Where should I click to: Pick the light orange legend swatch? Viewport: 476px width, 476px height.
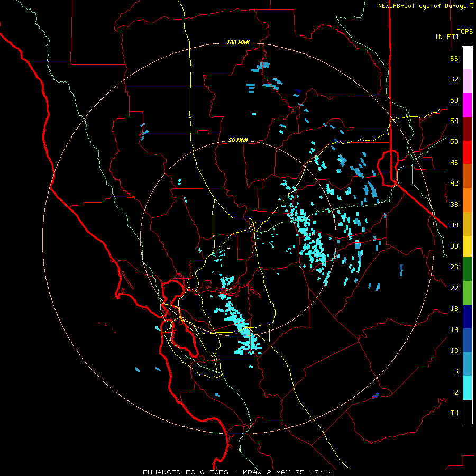click(467, 200)
